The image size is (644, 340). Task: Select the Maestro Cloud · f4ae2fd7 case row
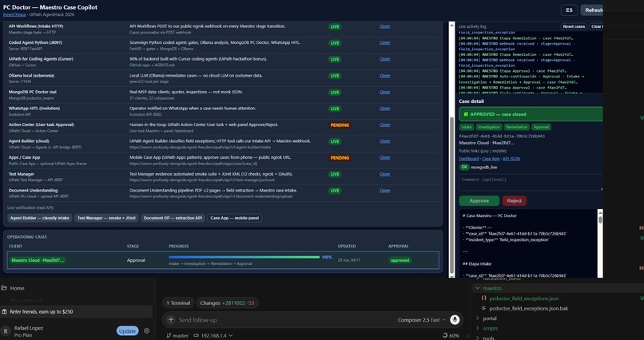point(223,260)
